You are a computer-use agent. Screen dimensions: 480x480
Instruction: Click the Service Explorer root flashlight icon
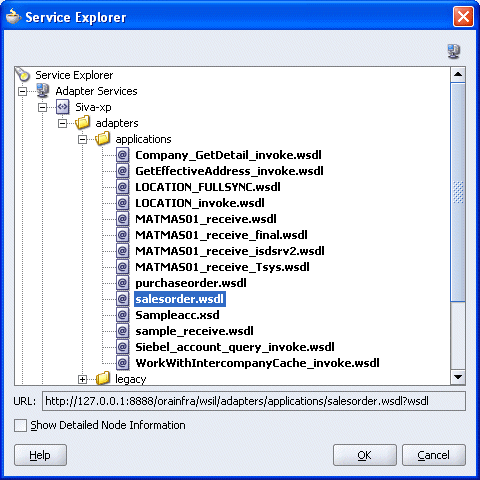pos(23,74)
